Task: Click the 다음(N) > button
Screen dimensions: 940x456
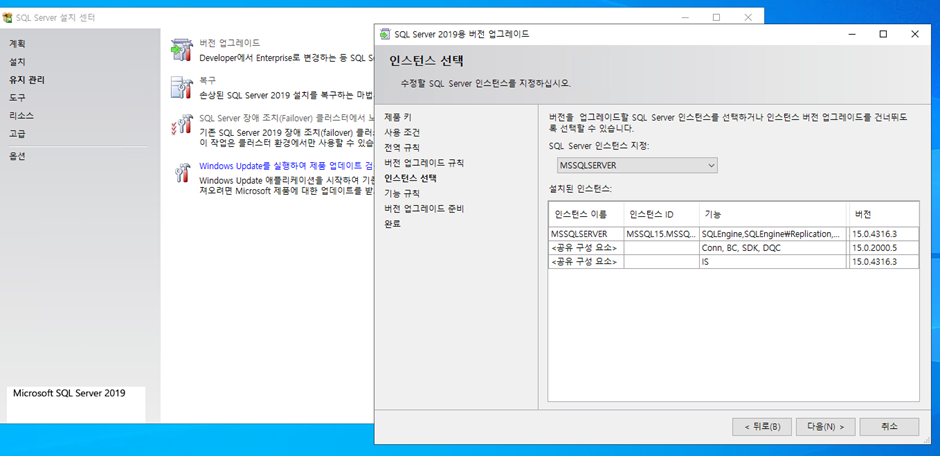Action: (x=825, y=427)
